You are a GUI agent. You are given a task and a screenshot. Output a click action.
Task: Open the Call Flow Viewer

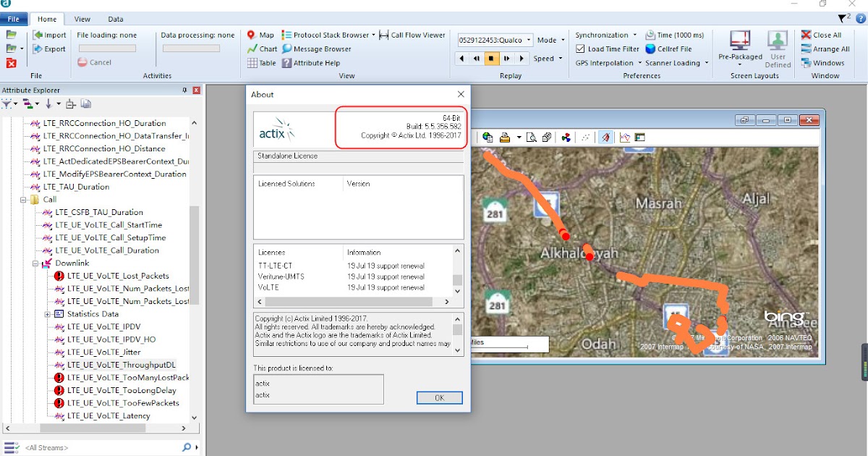pos(412,35)
